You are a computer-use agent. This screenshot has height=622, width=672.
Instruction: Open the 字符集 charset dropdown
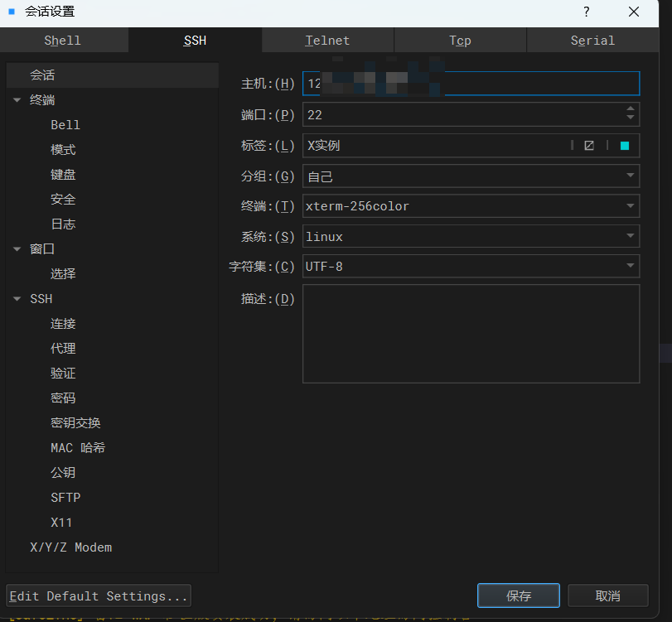click(x=471, y=266)
